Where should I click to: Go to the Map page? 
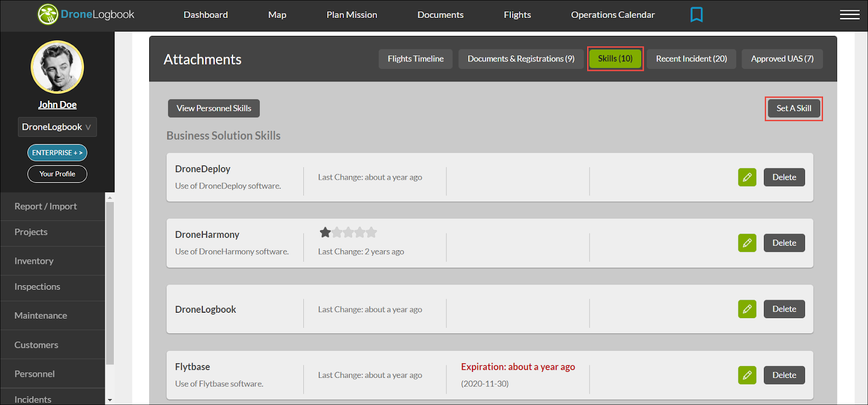click(277, 15)
